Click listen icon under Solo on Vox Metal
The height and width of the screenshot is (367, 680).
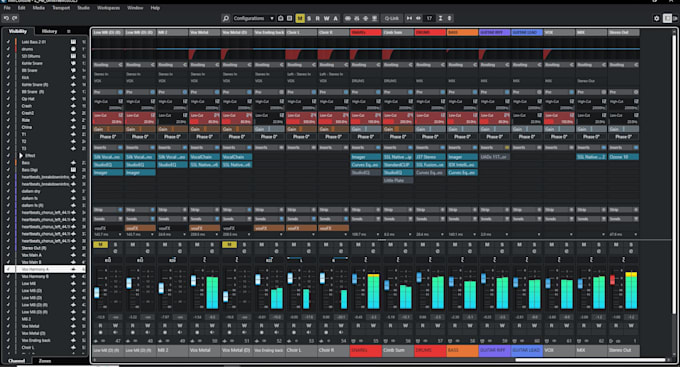212,251
